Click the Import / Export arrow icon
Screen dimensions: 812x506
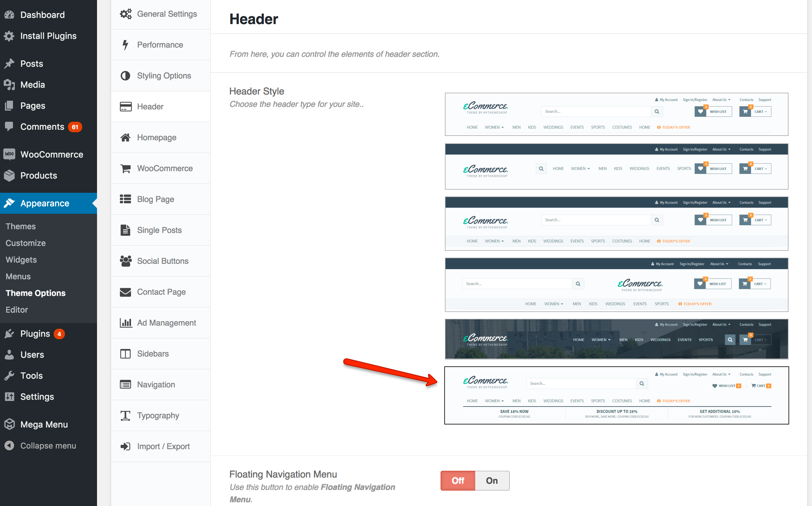(x=125, y=446)
